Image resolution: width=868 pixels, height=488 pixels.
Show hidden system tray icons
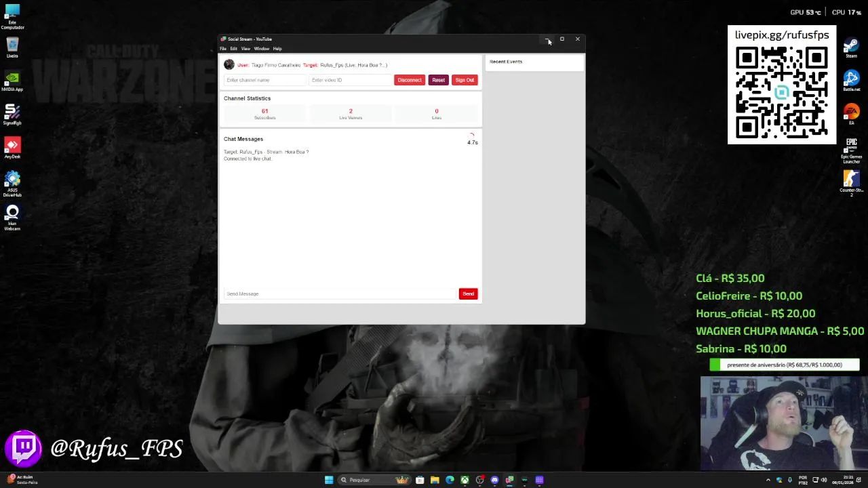[x=768, y=480]
